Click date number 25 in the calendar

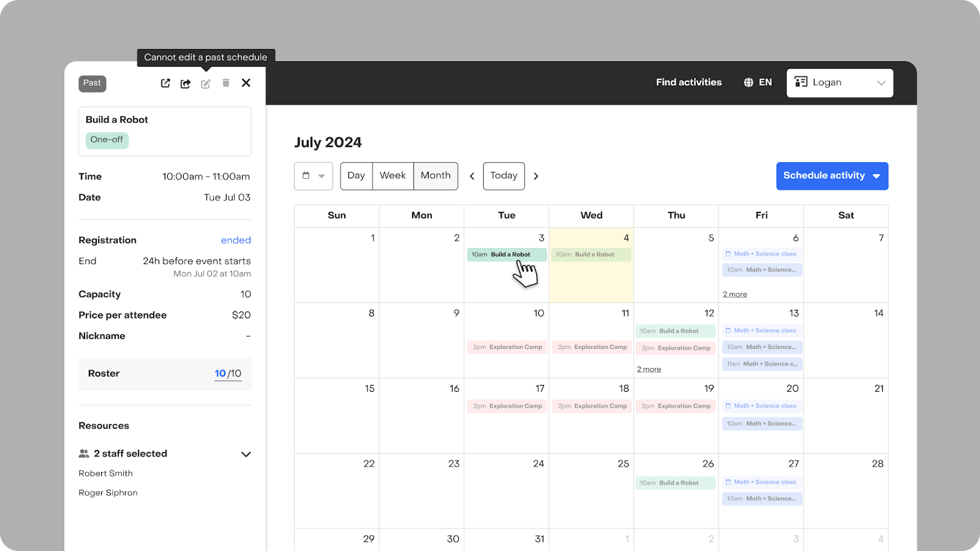(x=624, y=464)
